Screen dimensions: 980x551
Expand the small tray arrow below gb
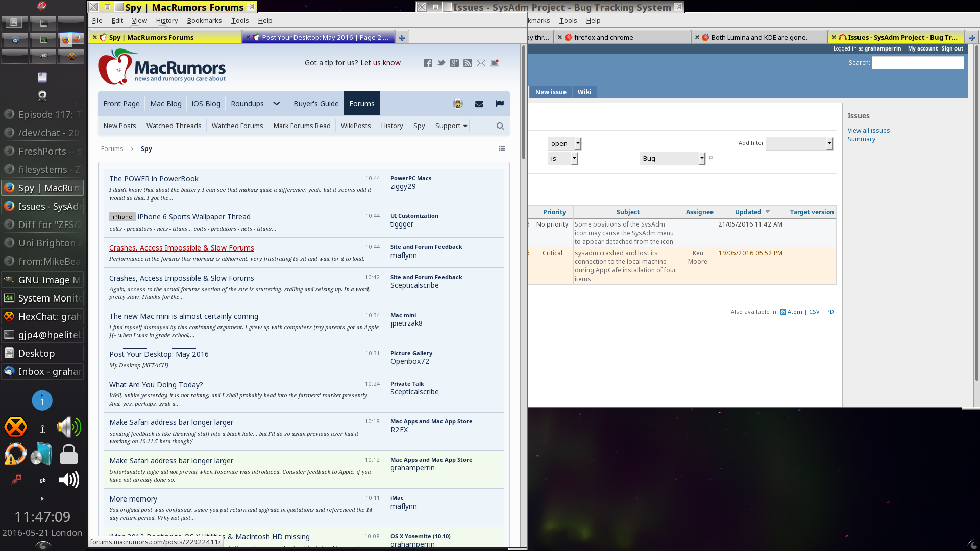pyautogui.click(x=42, y=499)
